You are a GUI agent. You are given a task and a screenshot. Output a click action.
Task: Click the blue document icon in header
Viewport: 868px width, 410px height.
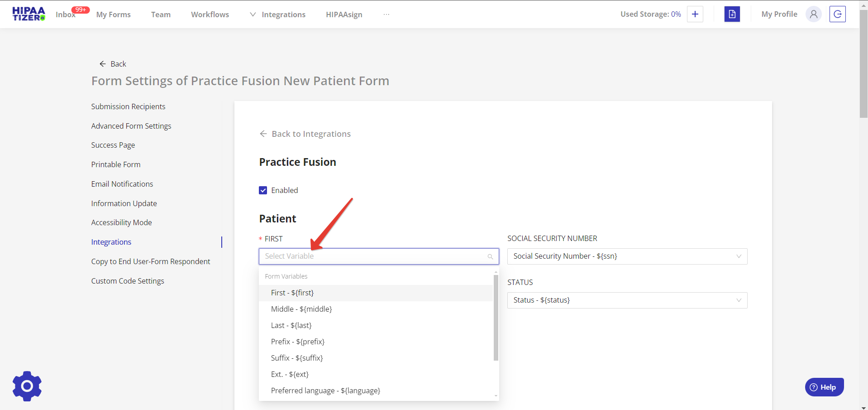click(732, 14)
